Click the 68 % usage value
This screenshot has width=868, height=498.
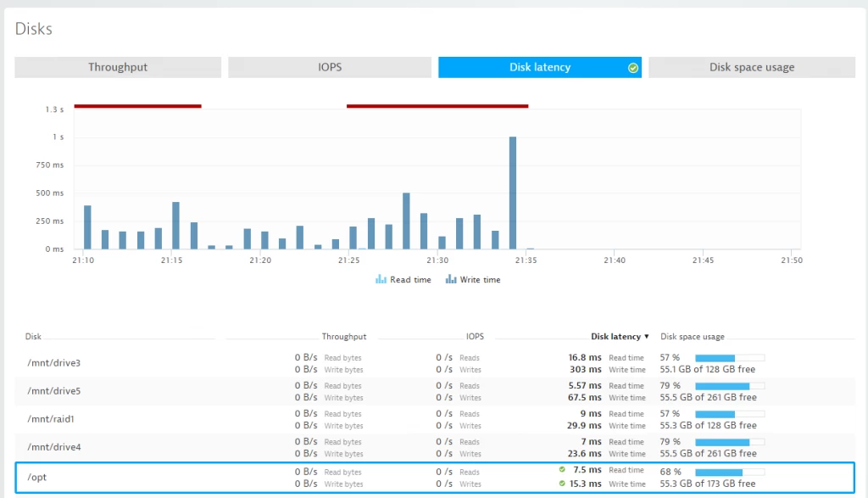(670, 472)
